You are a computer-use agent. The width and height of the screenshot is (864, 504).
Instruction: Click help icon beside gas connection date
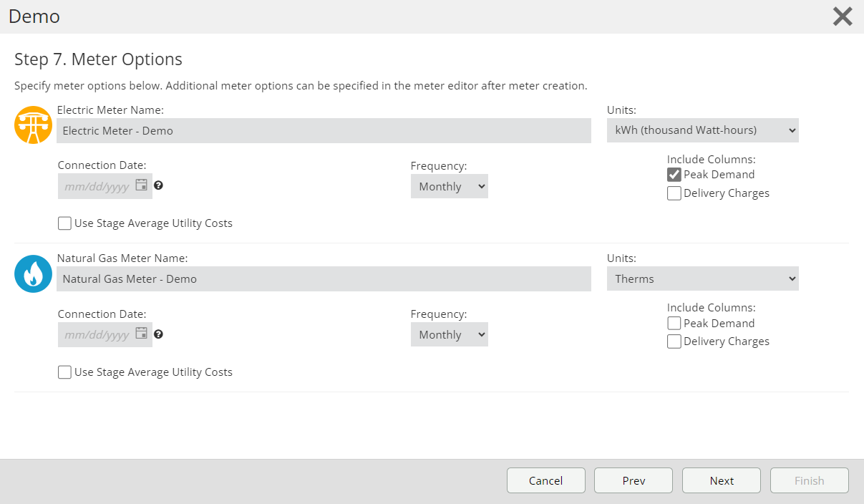click(x=158, y=334)
